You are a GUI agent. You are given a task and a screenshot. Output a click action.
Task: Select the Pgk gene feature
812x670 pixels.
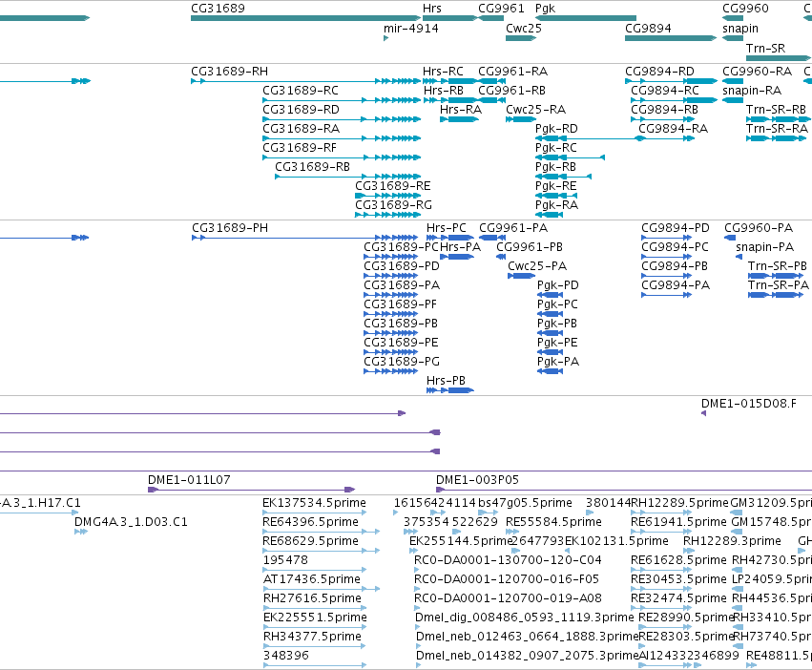(586, 18)
